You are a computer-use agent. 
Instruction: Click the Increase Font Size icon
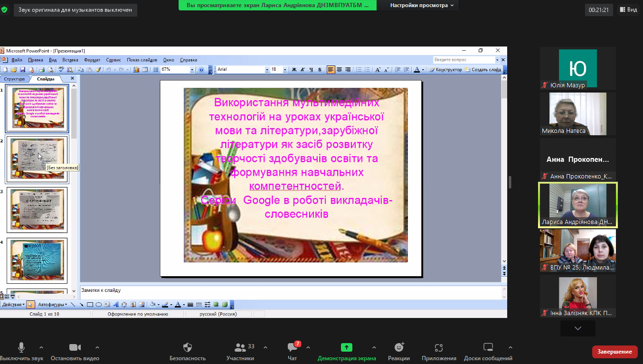point(378,69)
